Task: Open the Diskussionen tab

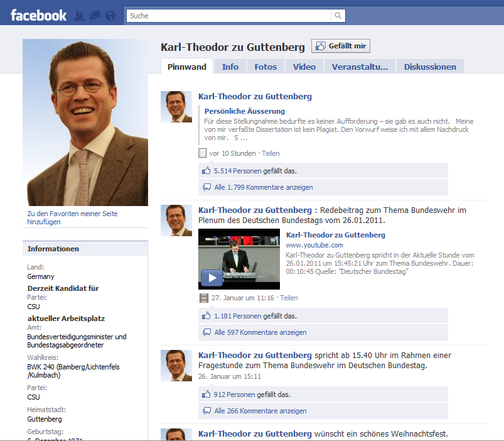Action: [x=430, y=67]
